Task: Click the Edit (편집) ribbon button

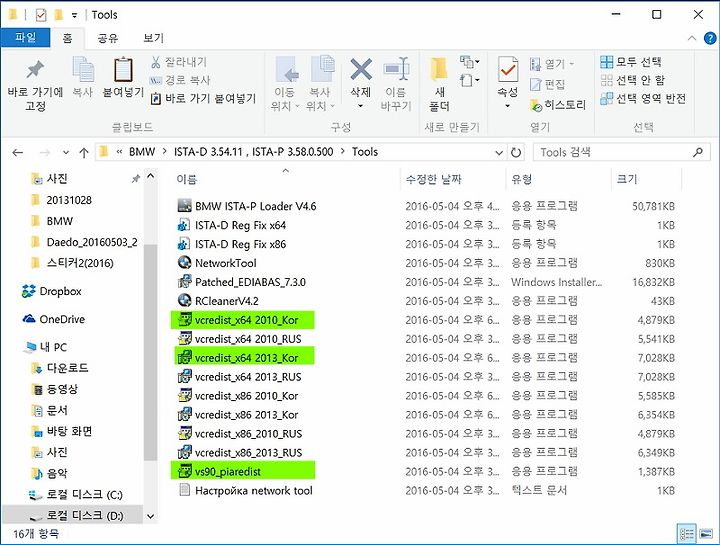Action: click(x=547, y=84)
